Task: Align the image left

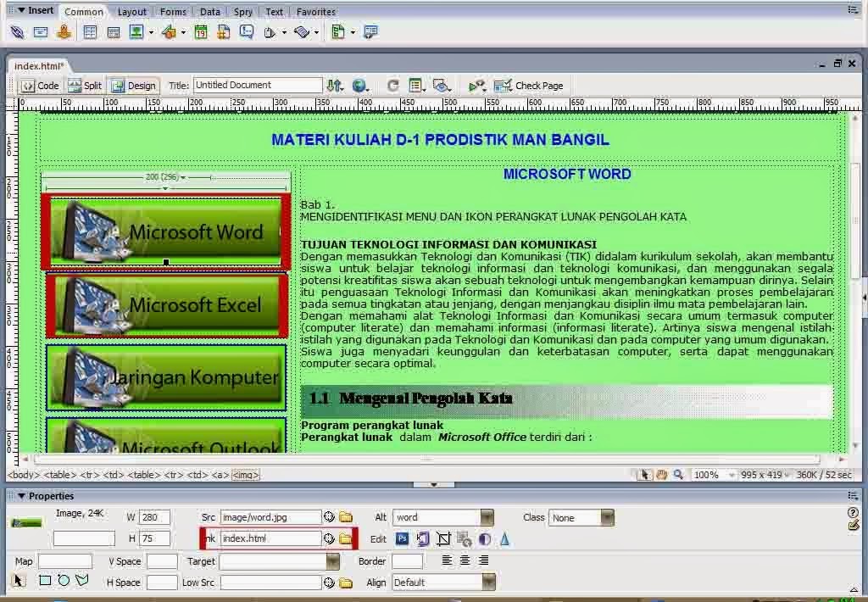Action: [x=447, y=560]
